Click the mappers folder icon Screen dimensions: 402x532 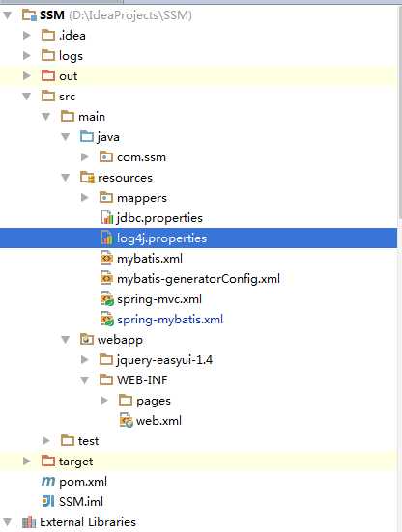click(106, 198)
